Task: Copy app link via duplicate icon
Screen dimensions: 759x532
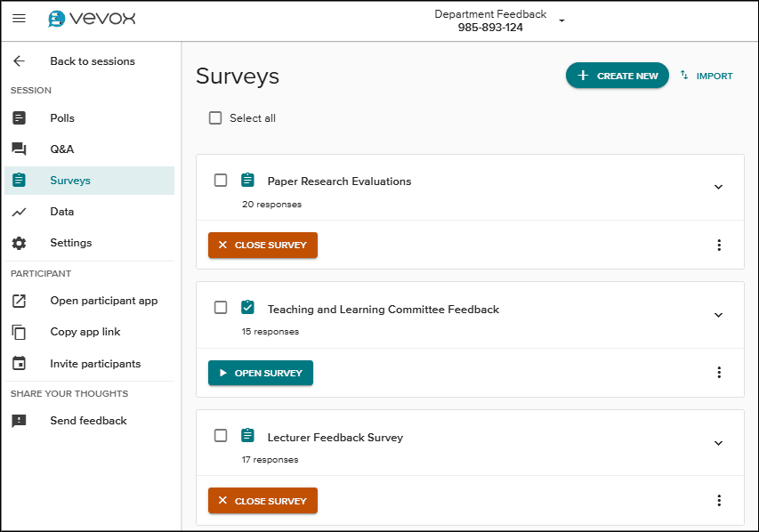Action: click(19, 331)
